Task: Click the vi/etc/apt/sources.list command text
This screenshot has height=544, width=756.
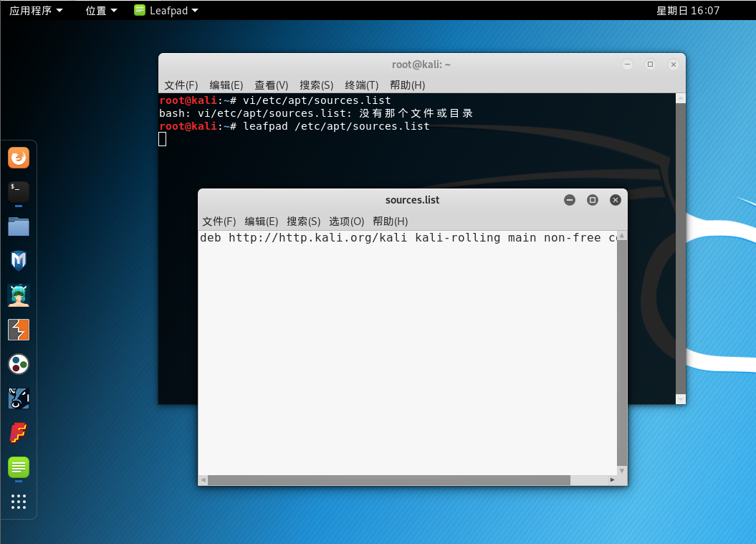Action: tap(317, 100)
